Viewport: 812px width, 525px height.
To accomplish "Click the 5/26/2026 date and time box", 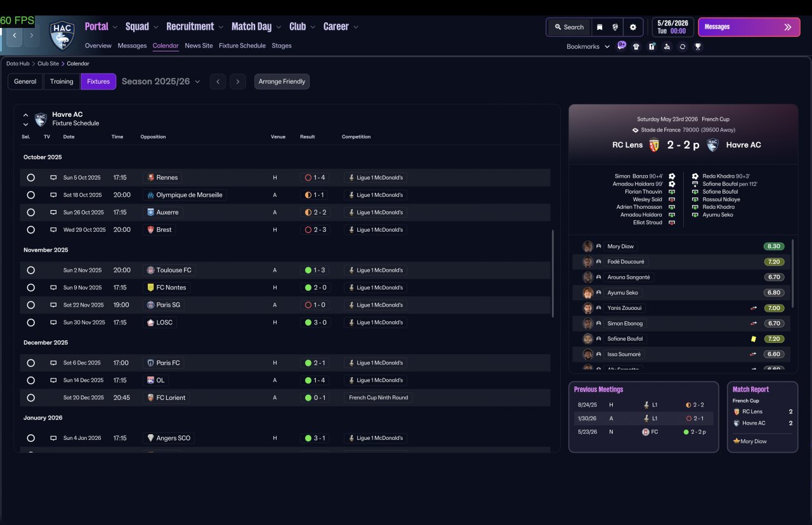I will coord(673,27).
